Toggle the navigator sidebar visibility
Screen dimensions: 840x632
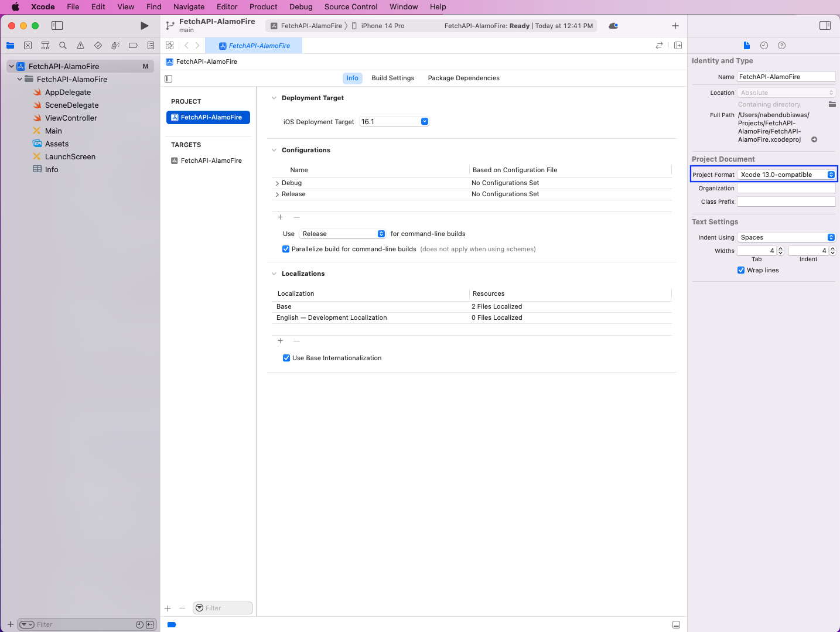click(x=57, y=26)
